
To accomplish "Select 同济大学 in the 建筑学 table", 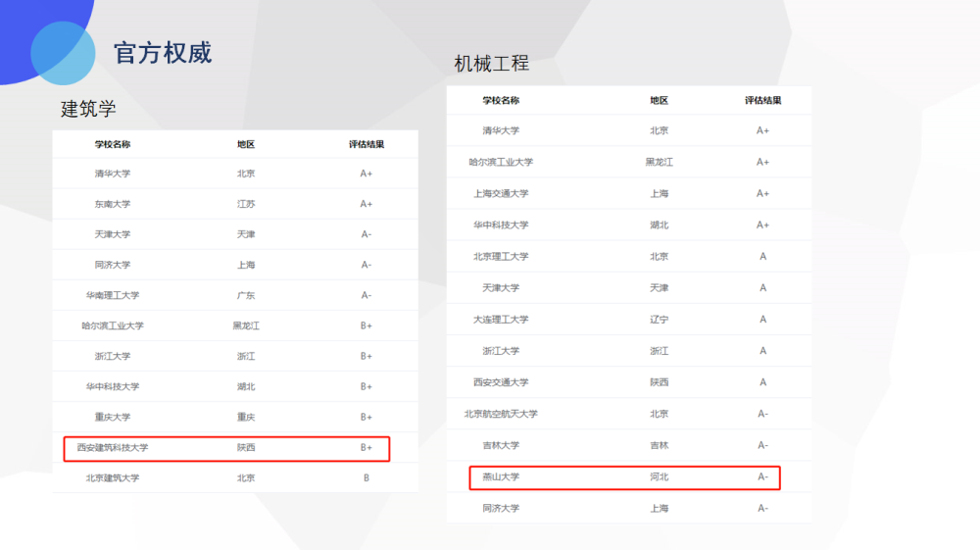I will tap(113, 265).
